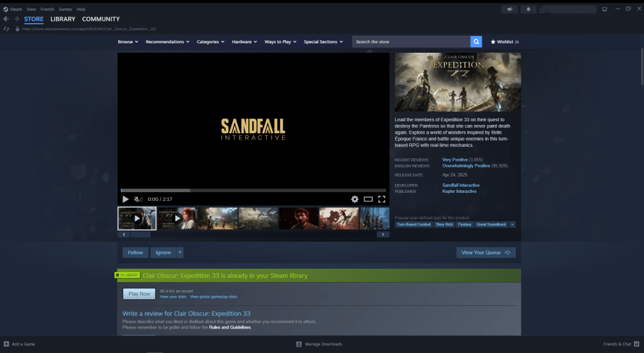Enter fullscreen video mode
Image resolution: width=644 pixels, height=353 pixels.
coord(381,199)
